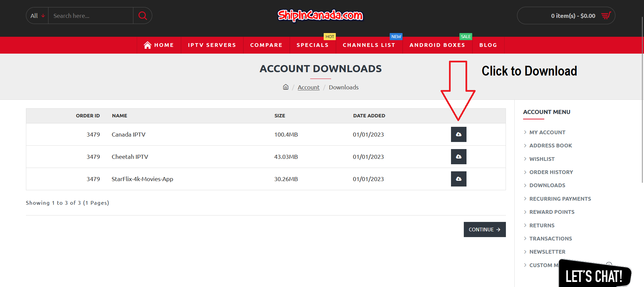Click the Canada IPTV name cell

tap(129, 134)
